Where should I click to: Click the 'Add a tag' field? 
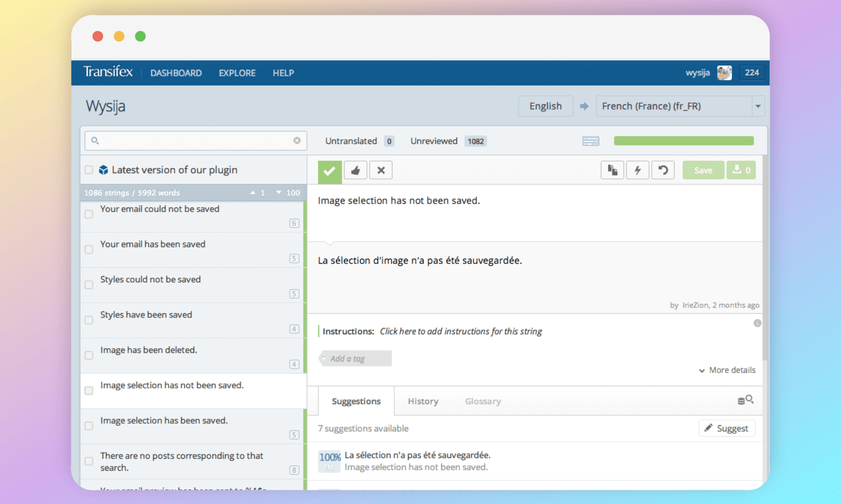click(355, 358)
